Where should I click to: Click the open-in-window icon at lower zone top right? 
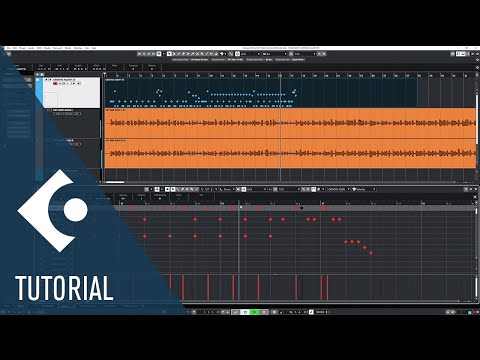[x=466, y=189]
